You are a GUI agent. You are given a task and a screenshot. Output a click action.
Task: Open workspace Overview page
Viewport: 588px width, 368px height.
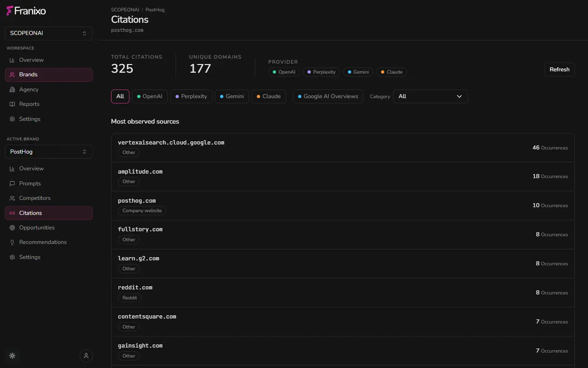coord(49,60)
